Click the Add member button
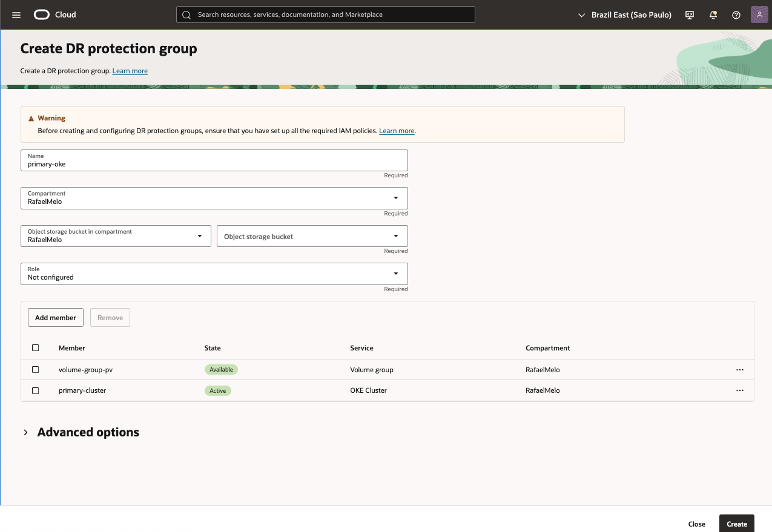 (56, 318)
